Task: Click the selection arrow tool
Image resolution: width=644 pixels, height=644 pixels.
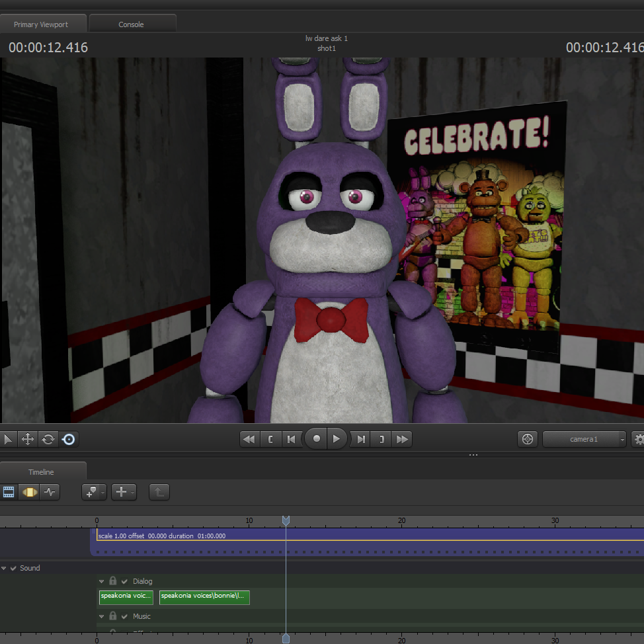Action: point(8,439)
